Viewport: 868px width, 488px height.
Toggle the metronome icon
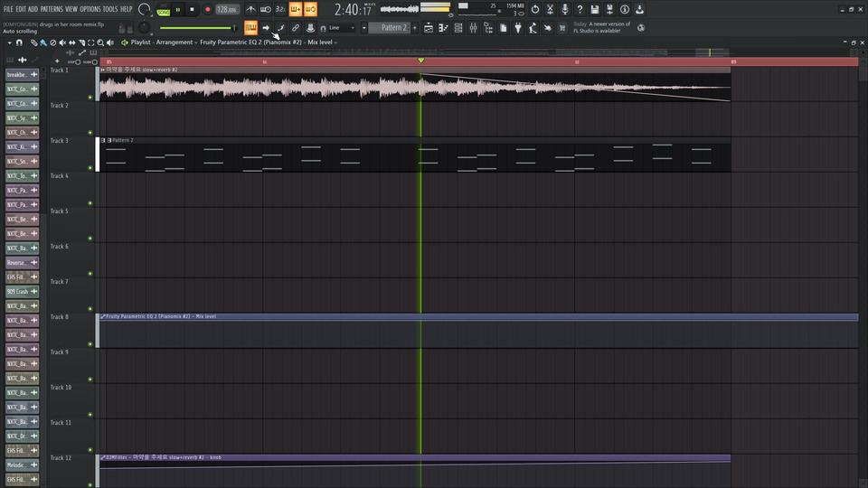(250, 9)
